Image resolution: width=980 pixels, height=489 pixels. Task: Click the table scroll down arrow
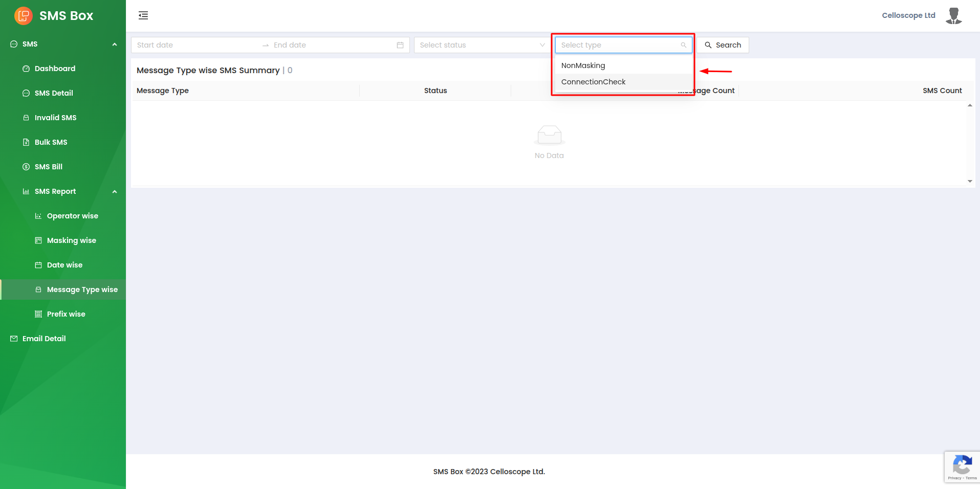click(x=970, y=181)
